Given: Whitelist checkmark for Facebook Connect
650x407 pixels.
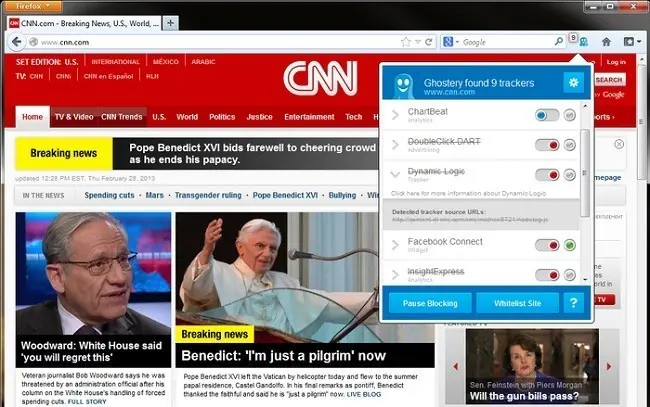Looking at the screenshot, I should 570,245.
